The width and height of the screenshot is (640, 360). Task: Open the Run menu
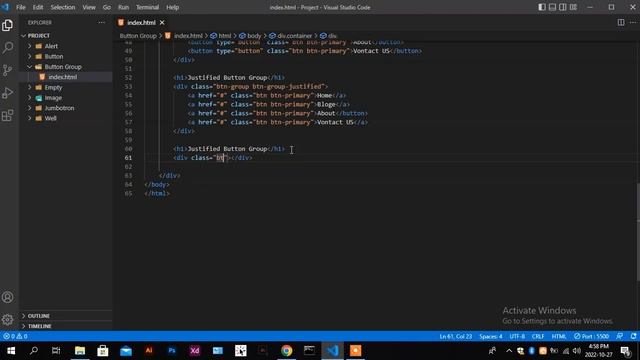[123, 7]
